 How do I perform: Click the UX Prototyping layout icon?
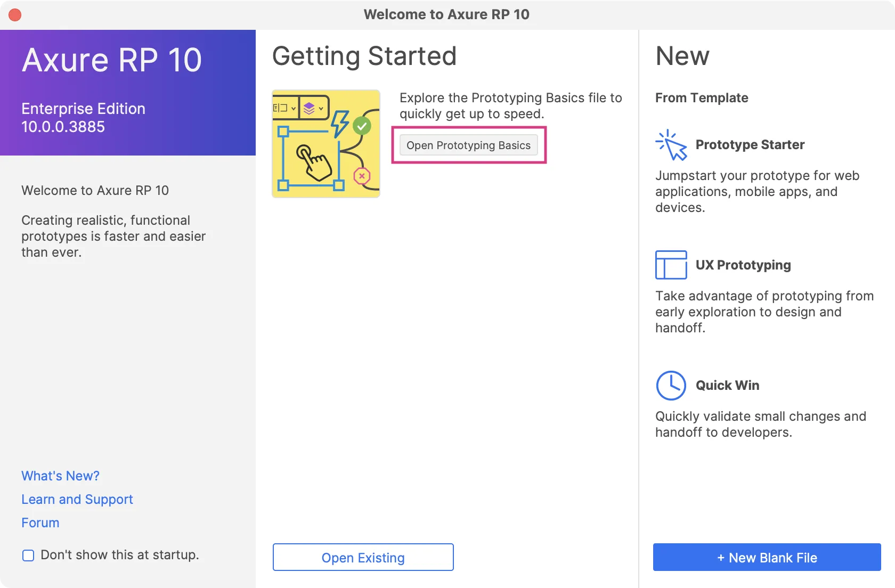(x=671, y=265)
